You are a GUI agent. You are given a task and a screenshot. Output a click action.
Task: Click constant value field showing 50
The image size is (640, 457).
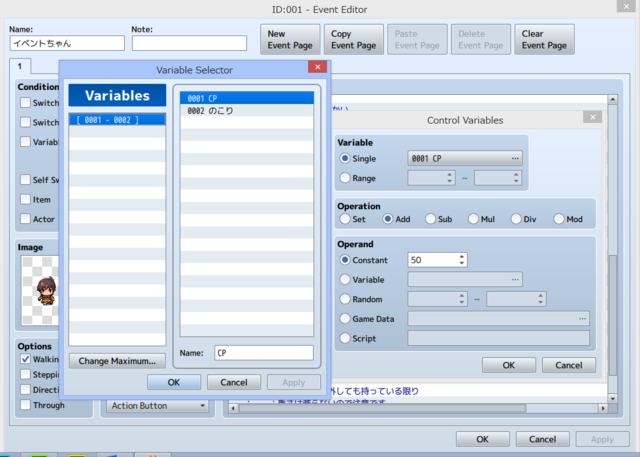tap(433, 260)
